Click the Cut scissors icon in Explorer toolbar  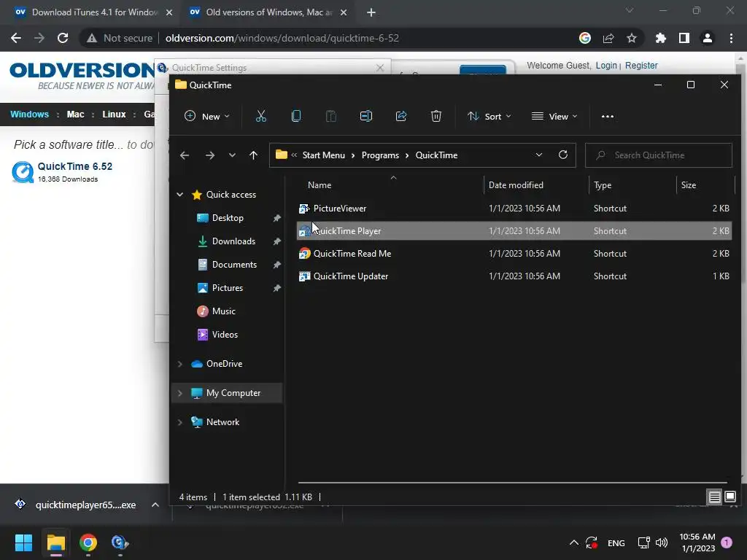(260, 116)
